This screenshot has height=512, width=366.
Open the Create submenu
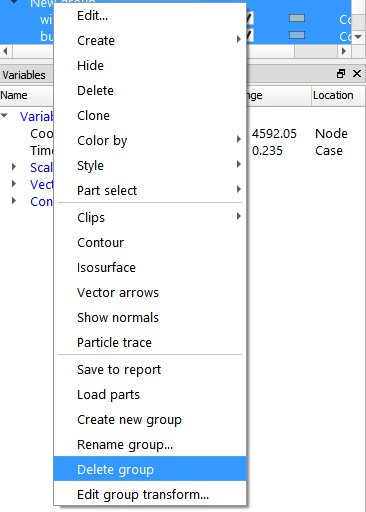[150, 41]
